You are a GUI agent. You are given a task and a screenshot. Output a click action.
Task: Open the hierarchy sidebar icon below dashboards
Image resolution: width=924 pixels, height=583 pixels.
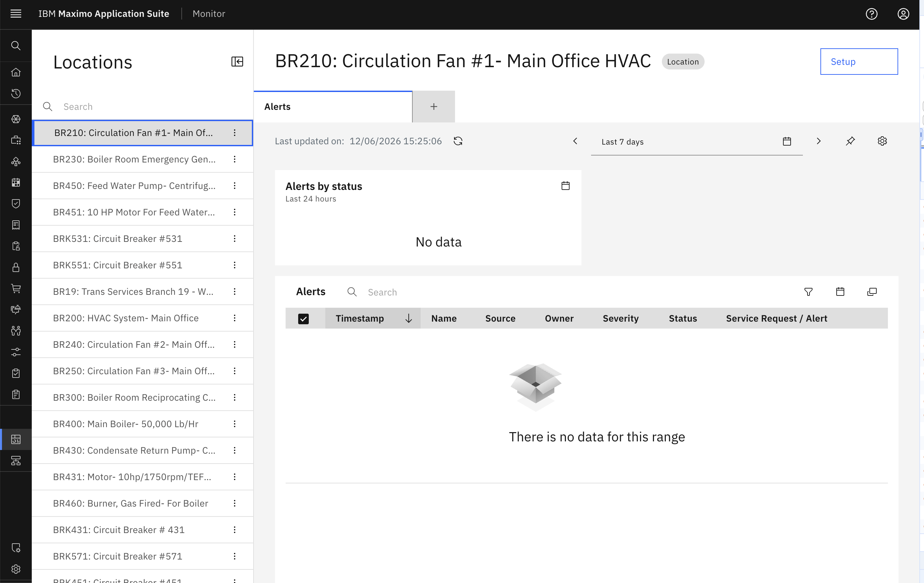click(16, 460)
